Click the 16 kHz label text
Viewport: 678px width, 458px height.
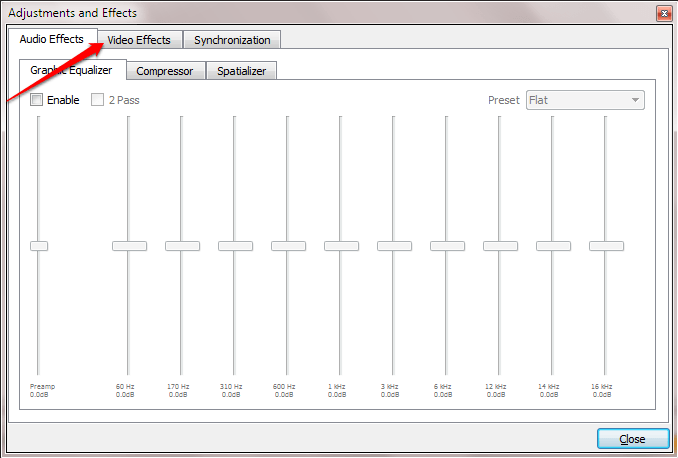[602, 387]
